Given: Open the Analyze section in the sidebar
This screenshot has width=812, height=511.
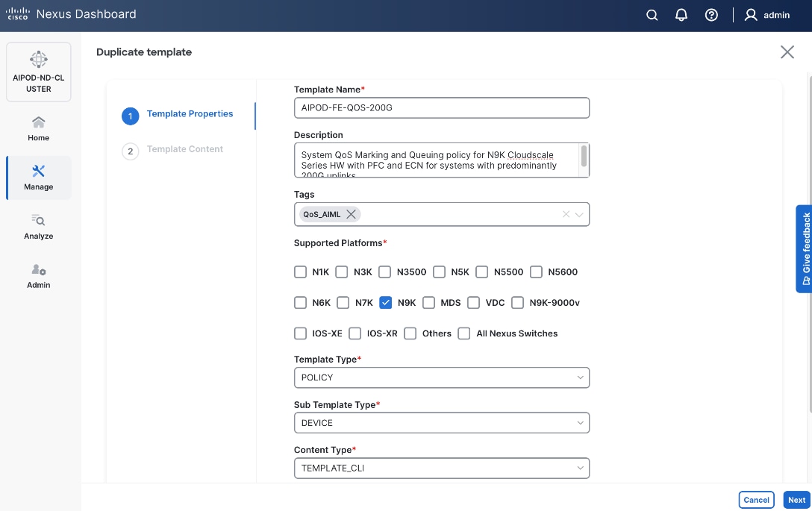Looking at the screenshot, I should pos(38,227).
